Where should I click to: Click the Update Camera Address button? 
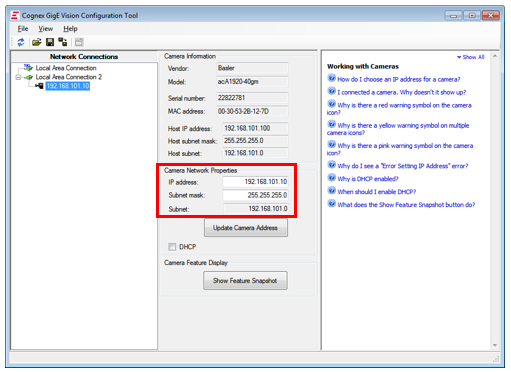click(246, 228)
